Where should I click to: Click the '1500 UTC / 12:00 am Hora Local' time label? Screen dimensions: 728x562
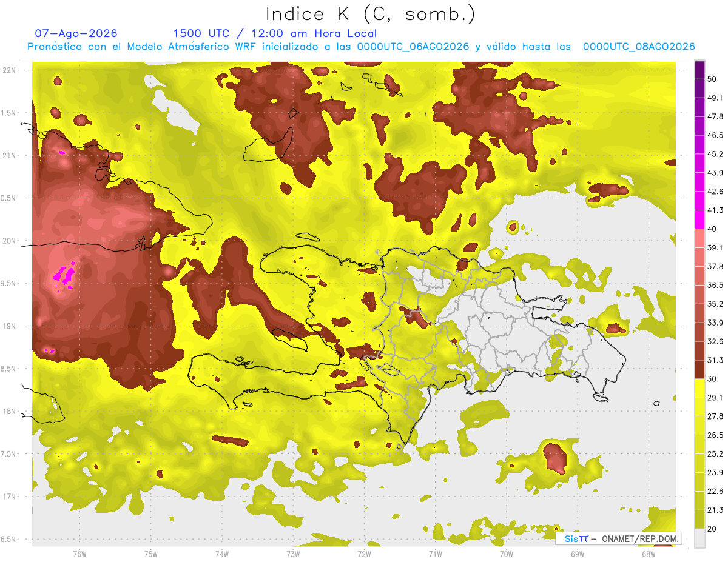pyautogui.click(x=275, y=33)
